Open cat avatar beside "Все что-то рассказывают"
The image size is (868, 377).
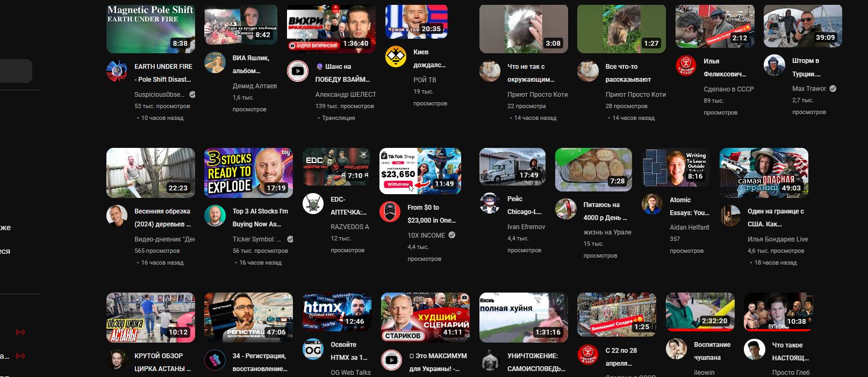pyautogui.click(x=587, y=71)
